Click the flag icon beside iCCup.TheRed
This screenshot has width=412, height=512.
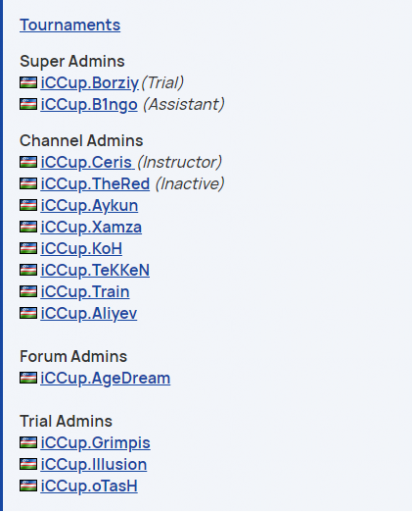(28, 184)
